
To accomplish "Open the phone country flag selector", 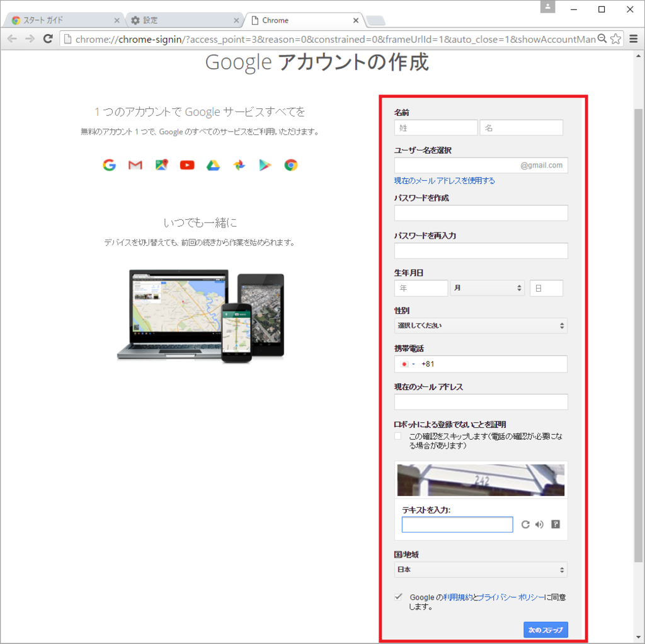I will point(408,364).
